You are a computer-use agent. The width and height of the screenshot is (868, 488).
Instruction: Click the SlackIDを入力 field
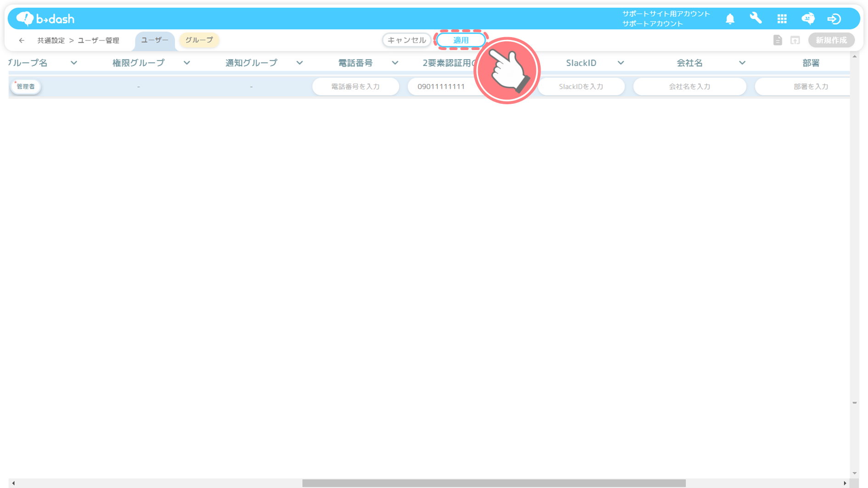pos(581,86)
